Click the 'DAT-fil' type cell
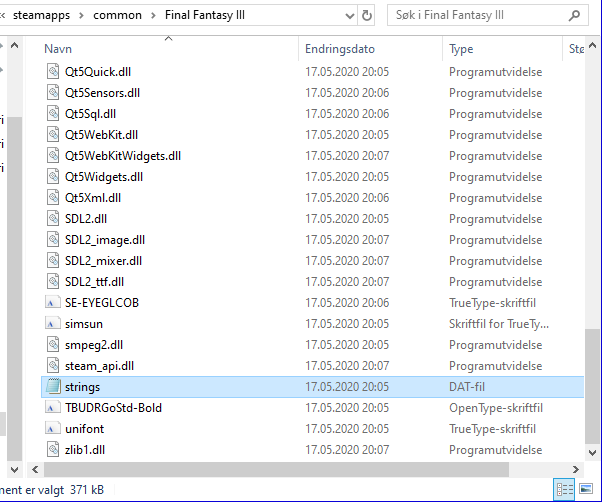 466,387
